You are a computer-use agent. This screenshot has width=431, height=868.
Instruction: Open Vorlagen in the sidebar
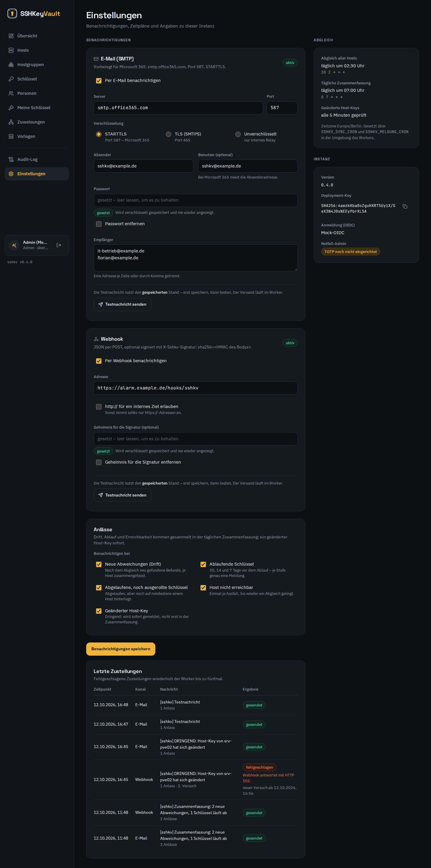(x=37, y=136)
